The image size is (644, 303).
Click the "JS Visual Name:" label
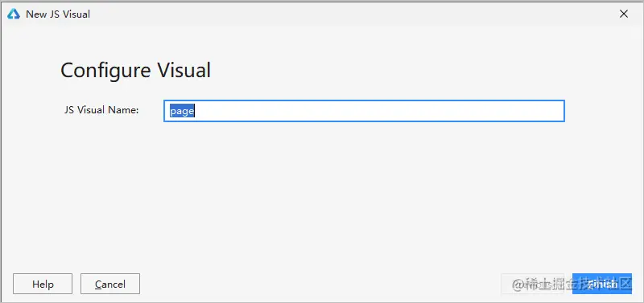pos(101,110)
